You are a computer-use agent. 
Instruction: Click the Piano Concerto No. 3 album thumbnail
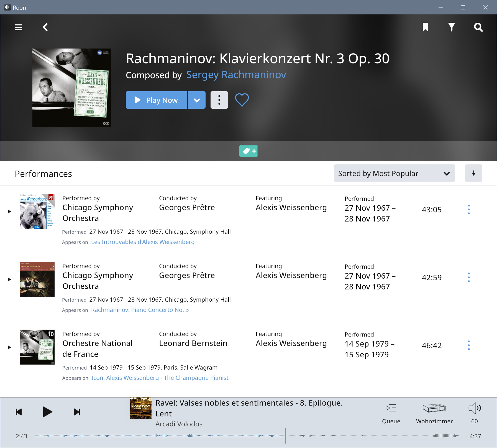(37, 279)
